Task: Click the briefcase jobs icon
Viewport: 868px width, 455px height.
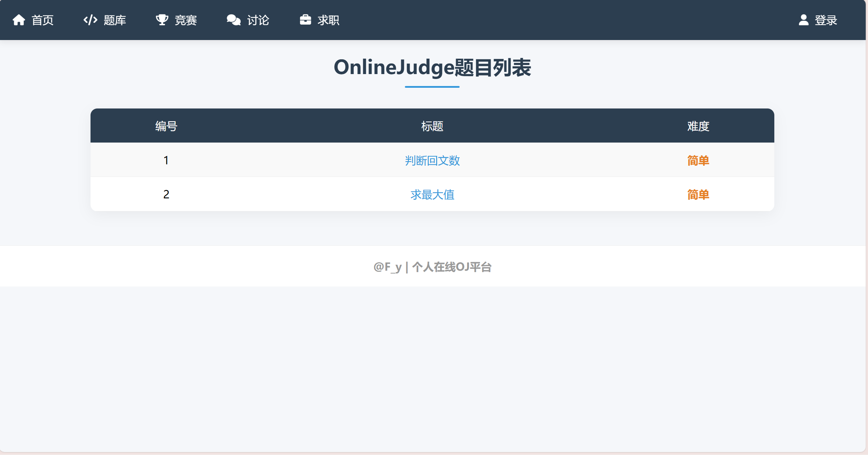Action: [305, 20]
